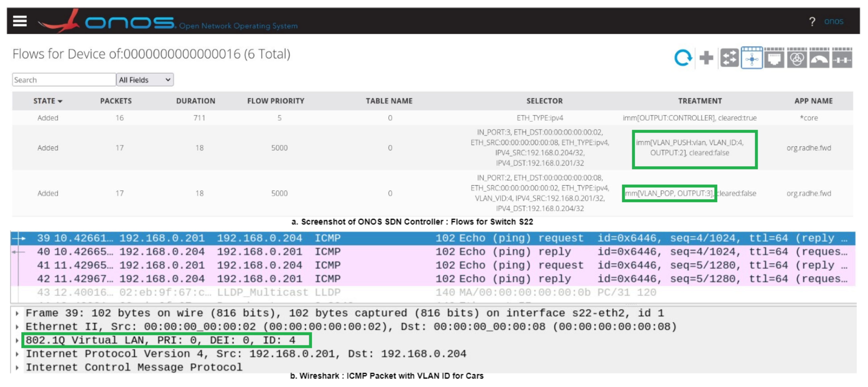The height and width of the screenshot is (387, 868).
Task: Open the ONOS hamburger navigation menu
Action: [x=19, y=21]
